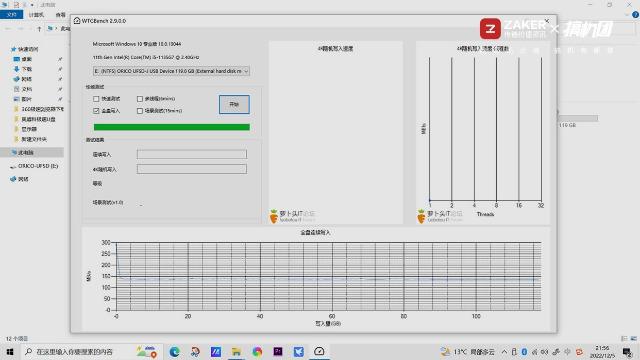Open the blue File menu tab
This screenshot has width=640, height=360.
coord(11,15)
